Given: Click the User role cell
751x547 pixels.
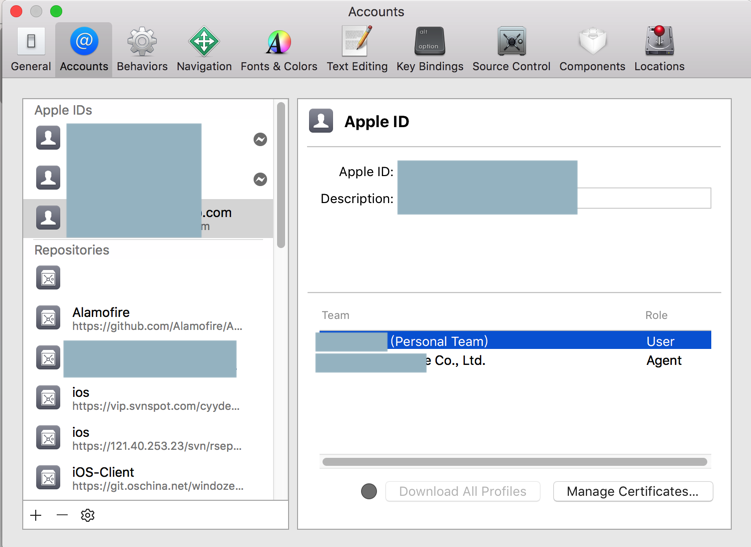Looking at the screenshot, I should click(x=660, y=341).
